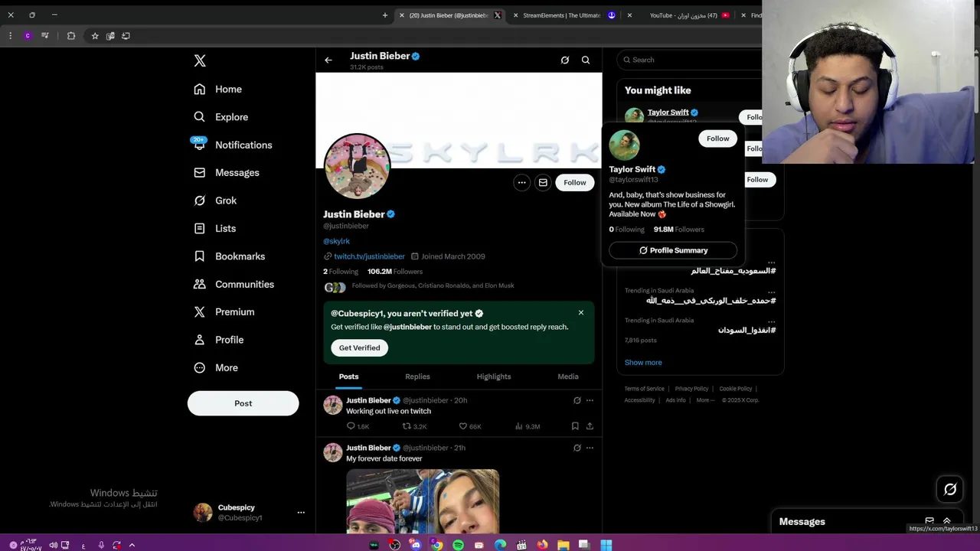The image size is (980, 551).
Task: Open Profile in the sidebar
Action: point(219,340)
